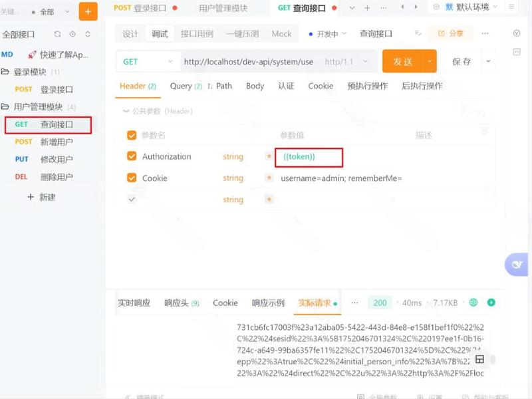Open the tab list dropdown chevron
532x399 pixels.
coord(352,8)
